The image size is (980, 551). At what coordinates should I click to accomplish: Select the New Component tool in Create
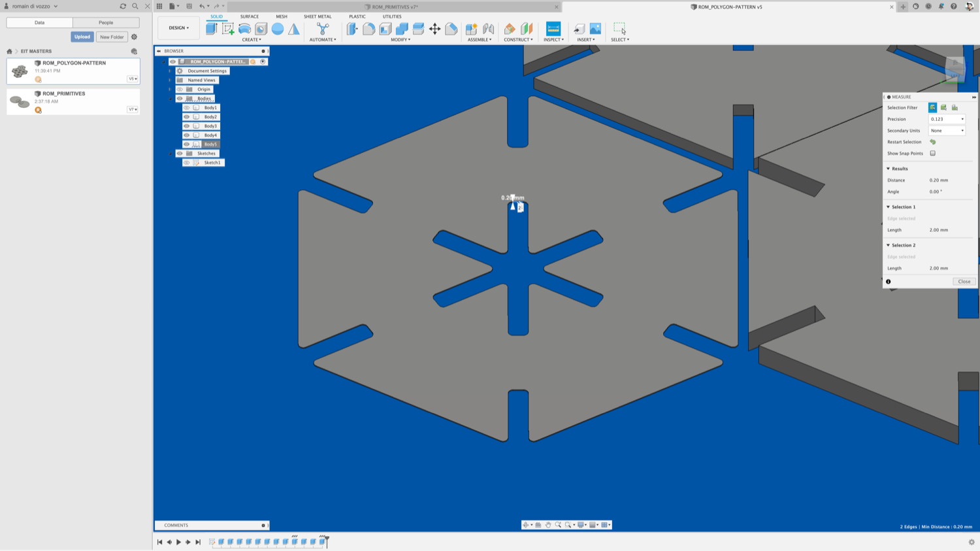[211, 28]
